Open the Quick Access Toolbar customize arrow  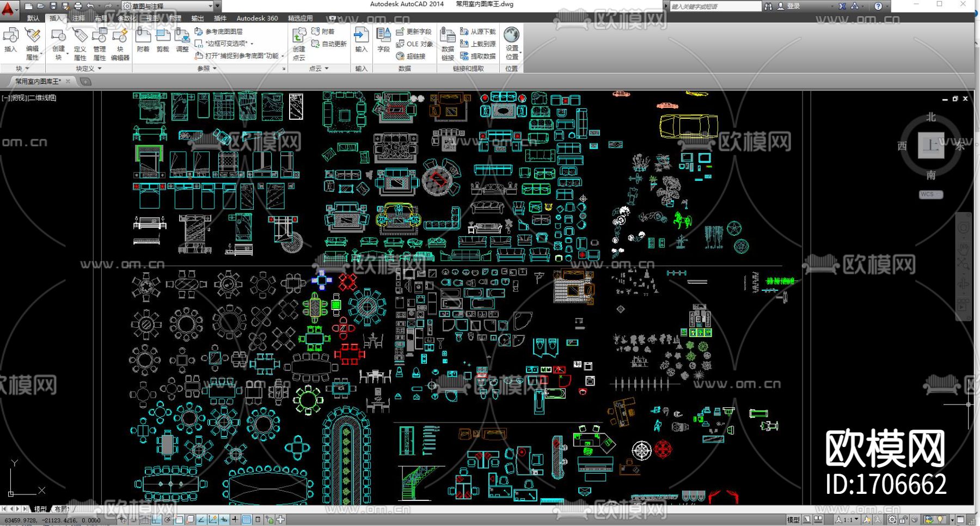click(x=218, y=6)
